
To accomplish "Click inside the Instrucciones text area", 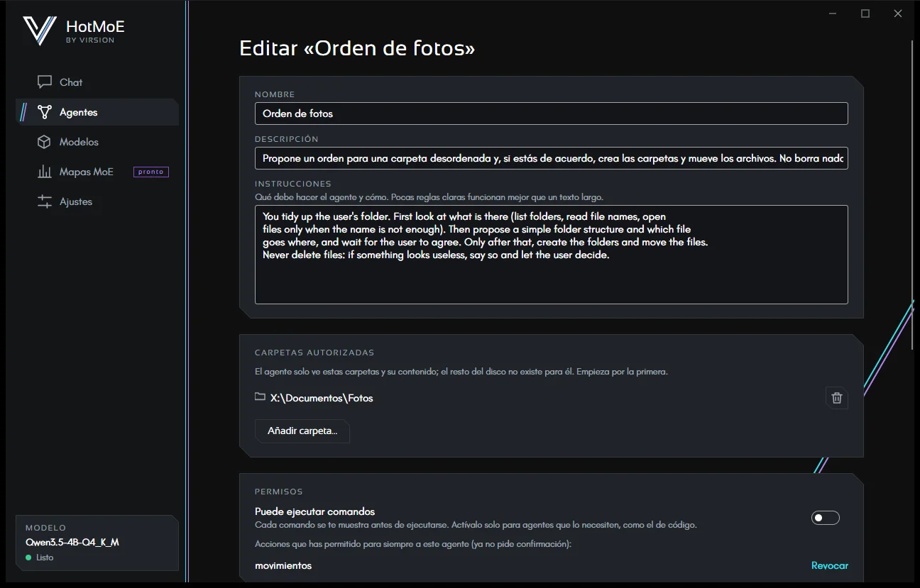I will point(552,255).
